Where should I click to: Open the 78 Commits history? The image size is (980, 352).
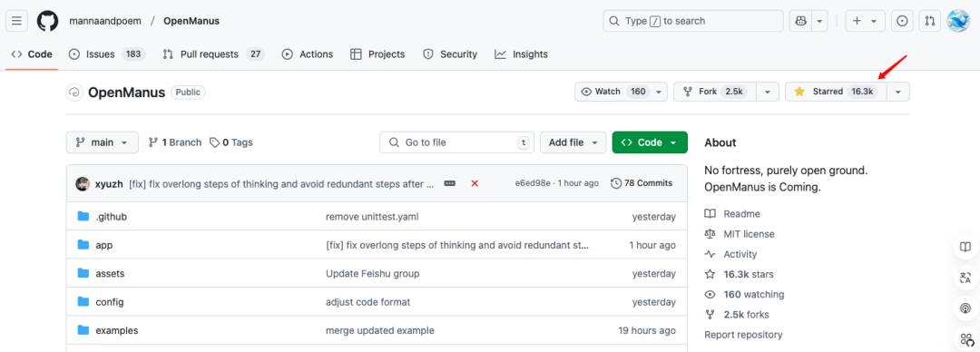[x=642, y=183]
